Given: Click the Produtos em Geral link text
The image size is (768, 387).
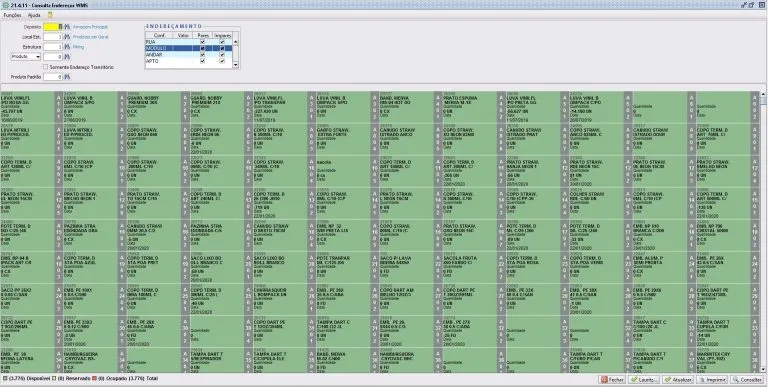Looking at the screenshot, I should point(91,37).
